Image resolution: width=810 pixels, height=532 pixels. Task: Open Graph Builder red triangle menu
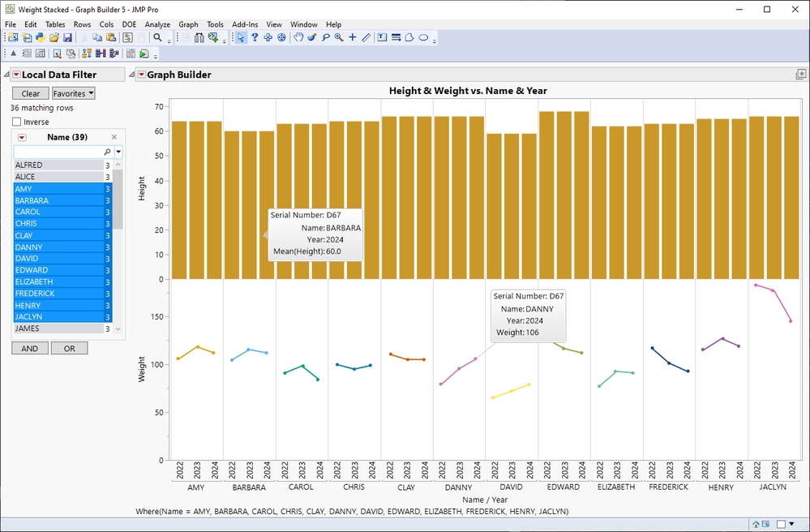click(140, 75)
